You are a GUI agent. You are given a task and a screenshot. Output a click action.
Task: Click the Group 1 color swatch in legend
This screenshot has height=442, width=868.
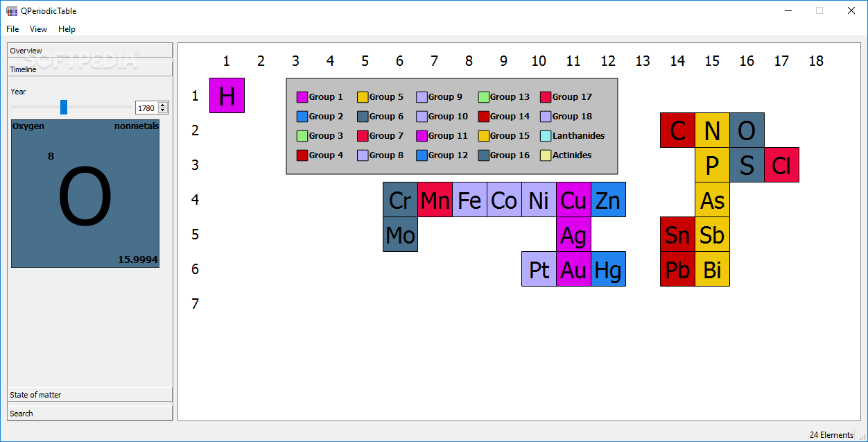302,97
